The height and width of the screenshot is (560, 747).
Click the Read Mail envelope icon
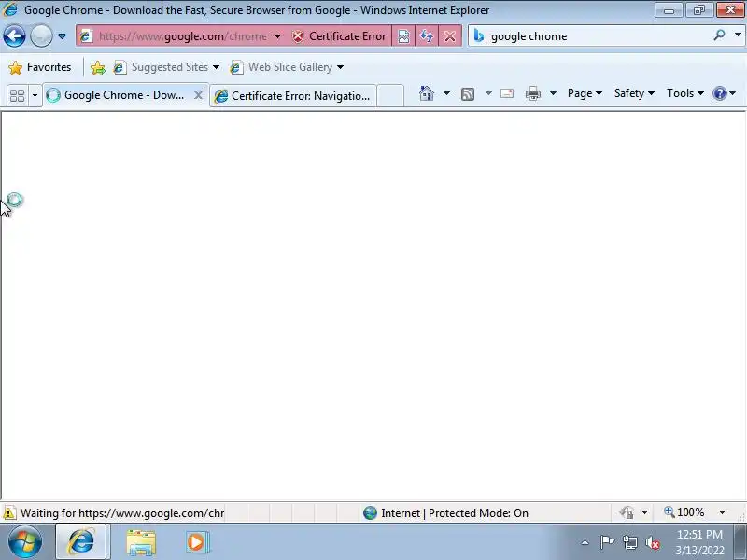507,93
